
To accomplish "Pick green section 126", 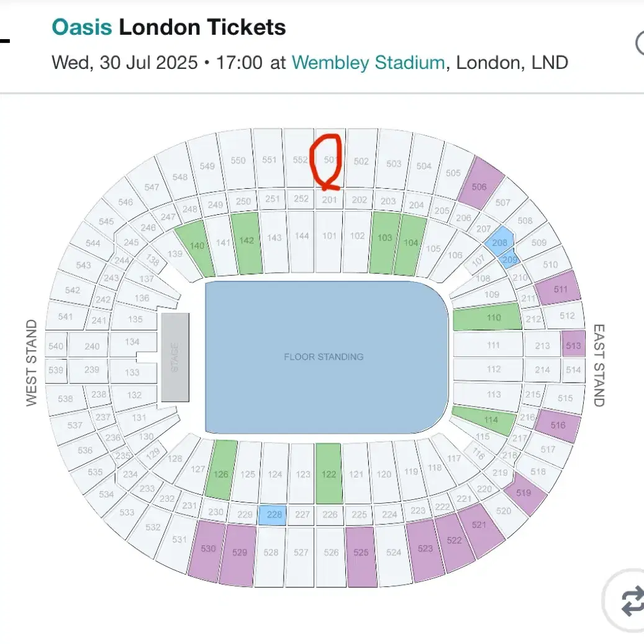I will [x=221, y=470].
